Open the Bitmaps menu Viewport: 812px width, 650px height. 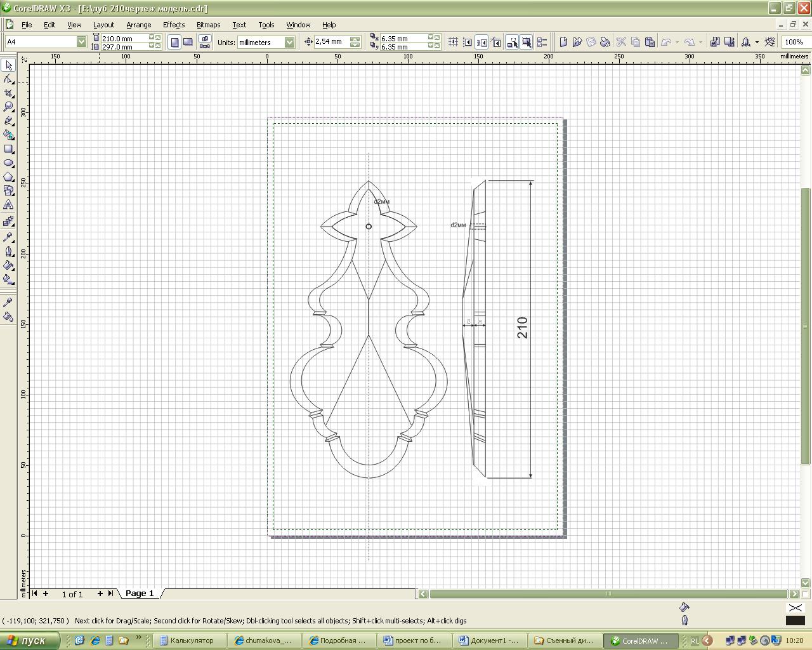click(x=208, y=25)
